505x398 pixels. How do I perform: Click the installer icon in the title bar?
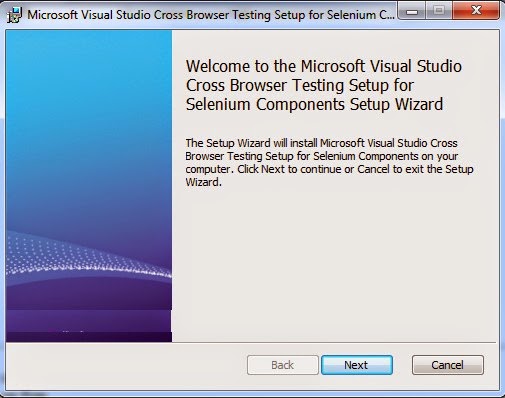(14, 15)
